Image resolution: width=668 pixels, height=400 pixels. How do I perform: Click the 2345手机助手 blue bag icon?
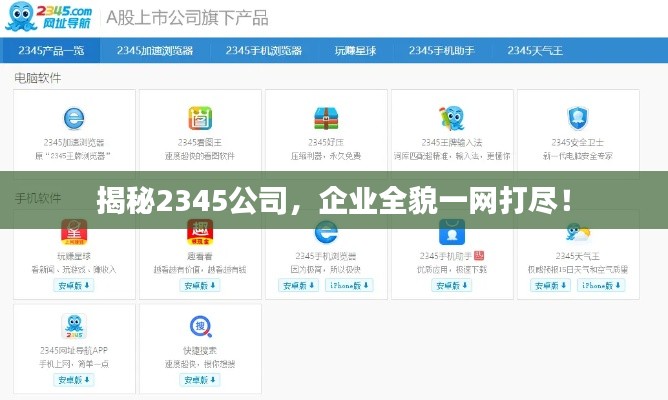click(x=452, y=232)
